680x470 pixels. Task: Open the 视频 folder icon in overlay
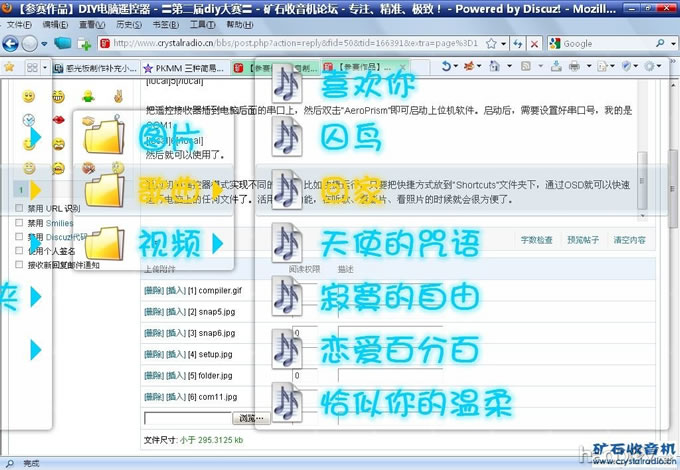pos(101,242)
